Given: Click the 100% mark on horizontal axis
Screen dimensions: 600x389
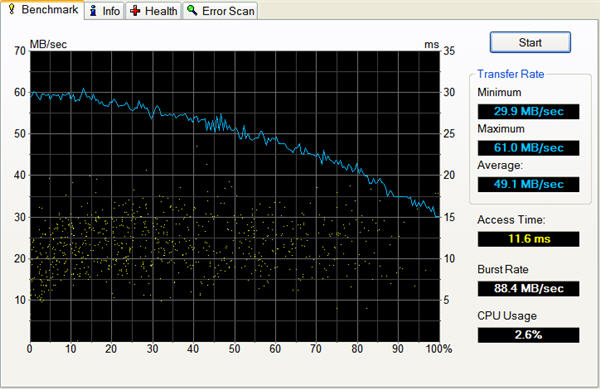Looking at the screenshot, I should point(439,349).
